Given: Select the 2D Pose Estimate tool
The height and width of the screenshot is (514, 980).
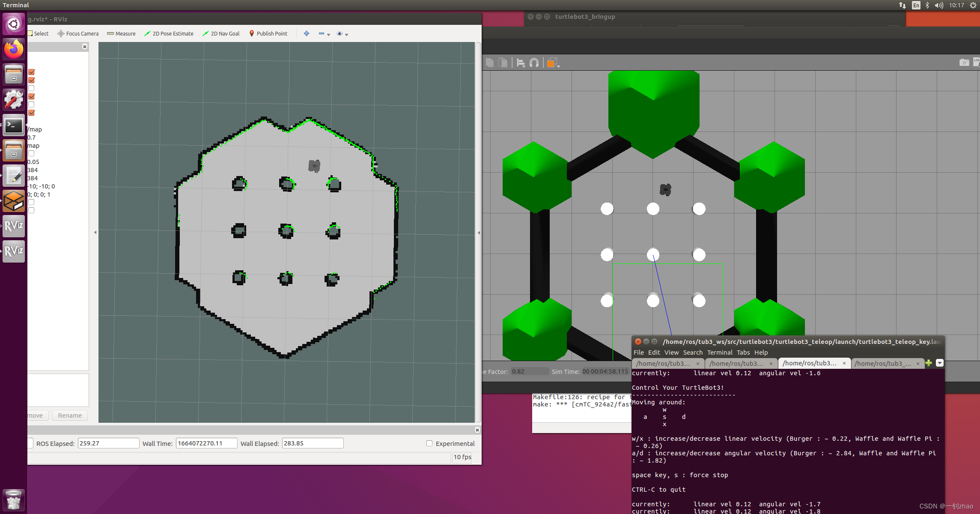Looking at the screenshot, I should click(x=169, y=33).
